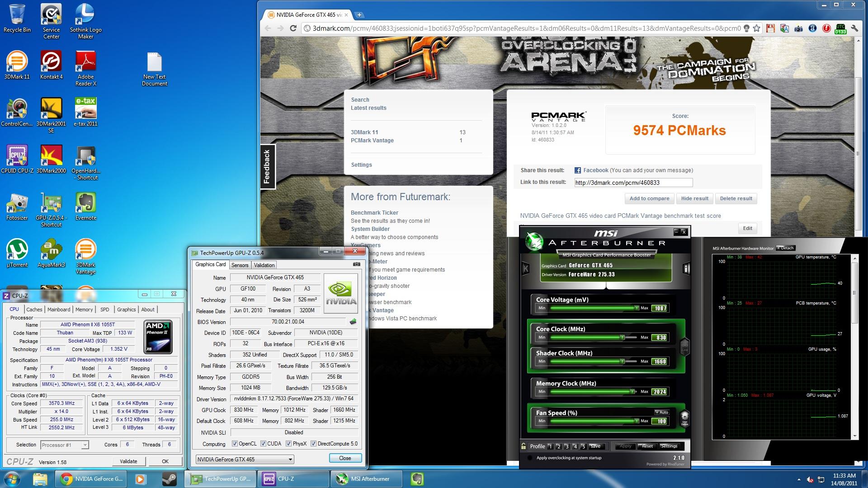This screenshot has width=868, height=488.
Task: Click the Afterburner info 'i' icon
Action: coord(686,269)
